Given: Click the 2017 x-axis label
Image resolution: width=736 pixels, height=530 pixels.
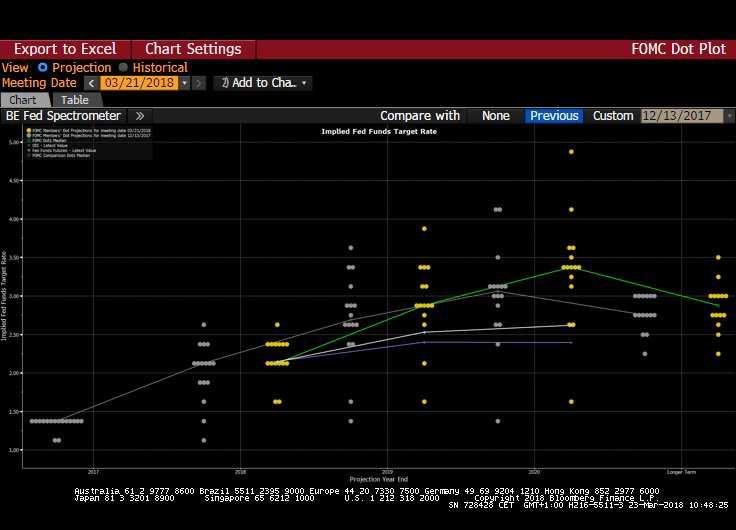Looking at the screenshot, I should click(x=93, y=472).
